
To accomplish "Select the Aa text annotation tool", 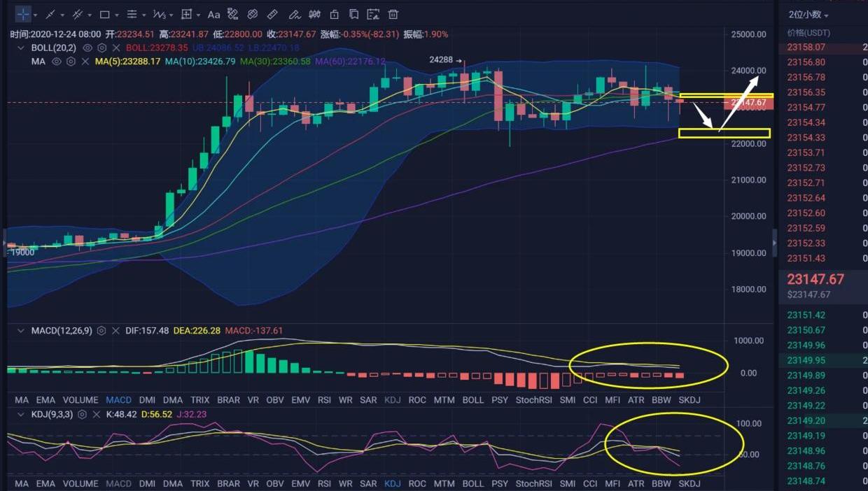I will 213,14.
